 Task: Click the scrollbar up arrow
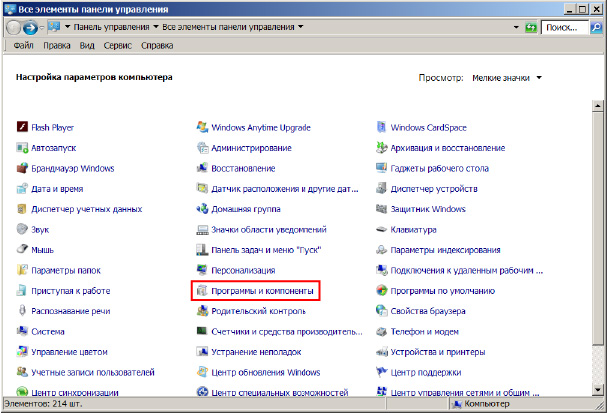(x=598, y=105)
